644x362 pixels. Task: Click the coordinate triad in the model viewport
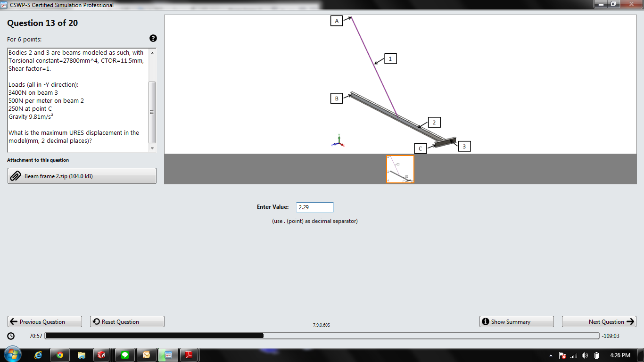point(338,141)
